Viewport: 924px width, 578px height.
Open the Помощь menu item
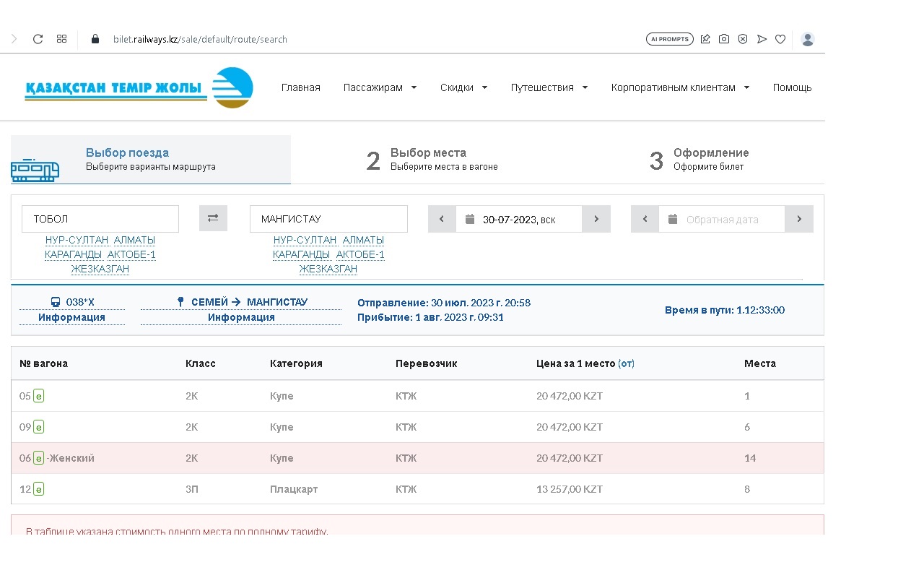point(792,87)
